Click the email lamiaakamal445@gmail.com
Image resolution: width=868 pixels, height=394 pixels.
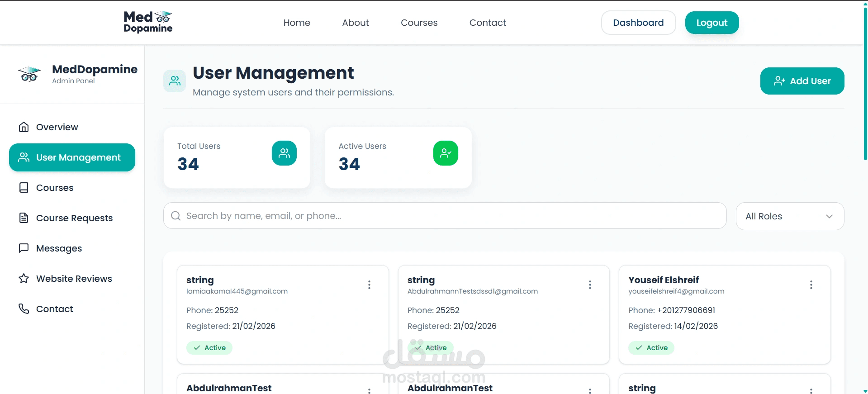pyautogui.click(x=237, y=291)
